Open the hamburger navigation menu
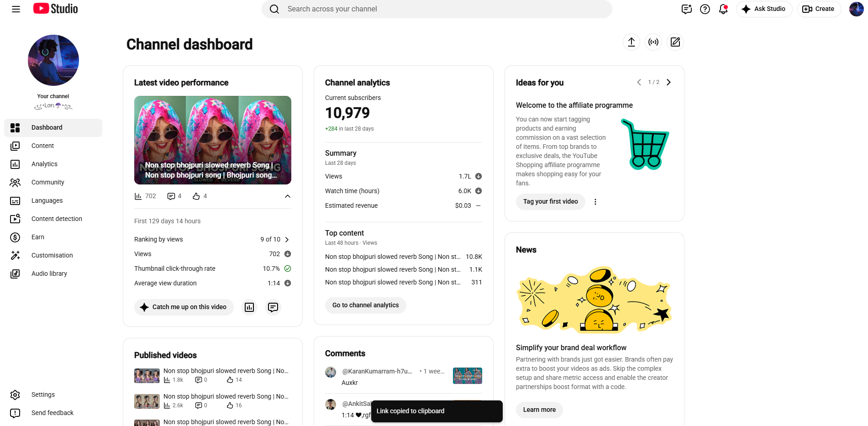This screenshot has width=868, height=426. pyautogui.click(x=16, y=9)
